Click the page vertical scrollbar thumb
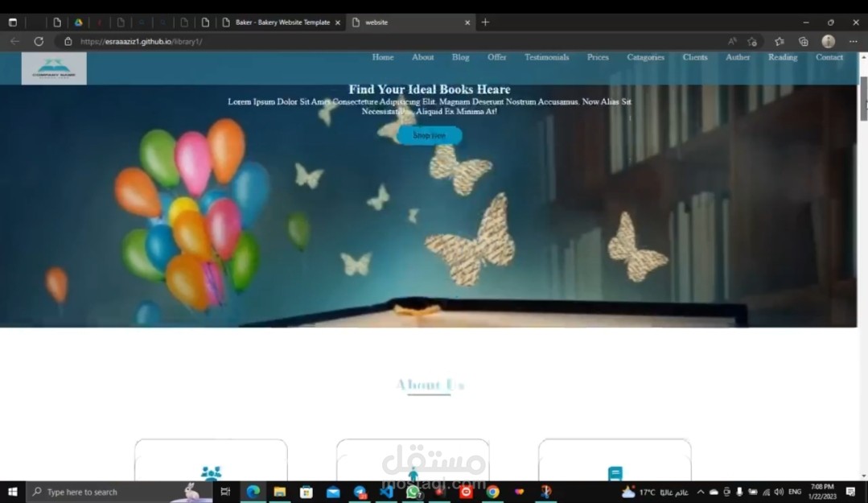 [863, 98]
